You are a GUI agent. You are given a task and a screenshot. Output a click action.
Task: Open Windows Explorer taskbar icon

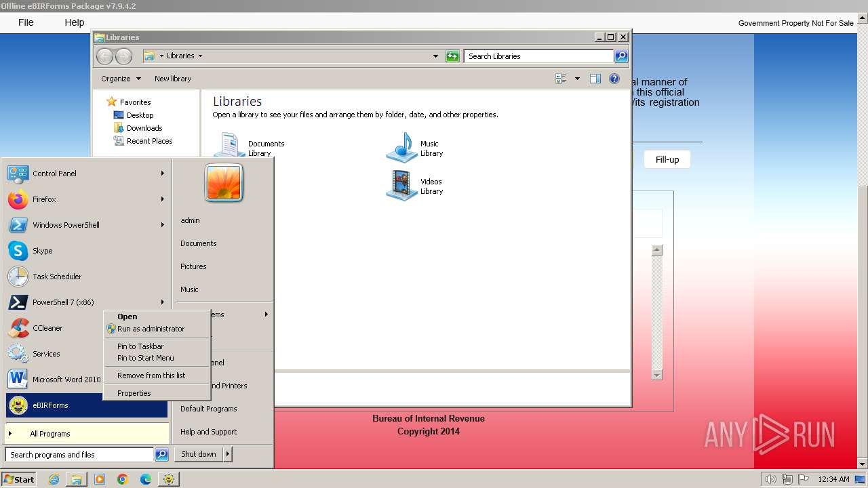click(77, 479)
